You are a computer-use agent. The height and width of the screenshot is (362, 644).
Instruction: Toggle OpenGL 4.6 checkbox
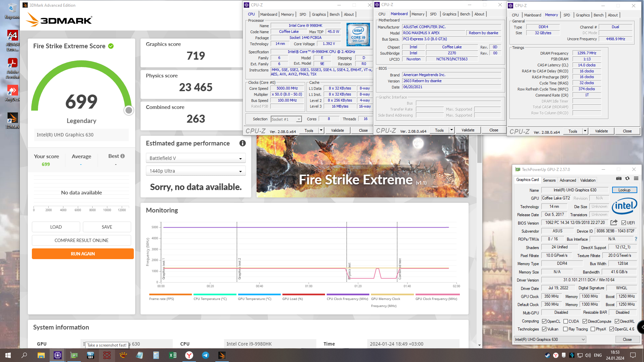point(611,329)
